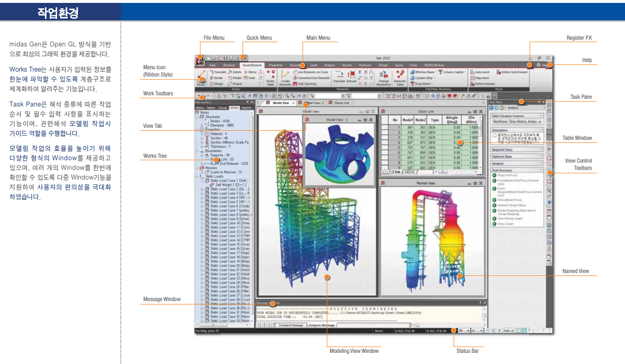Open Elements Table from the ribbon
625x364 pixels.
(x=400, y=78)
